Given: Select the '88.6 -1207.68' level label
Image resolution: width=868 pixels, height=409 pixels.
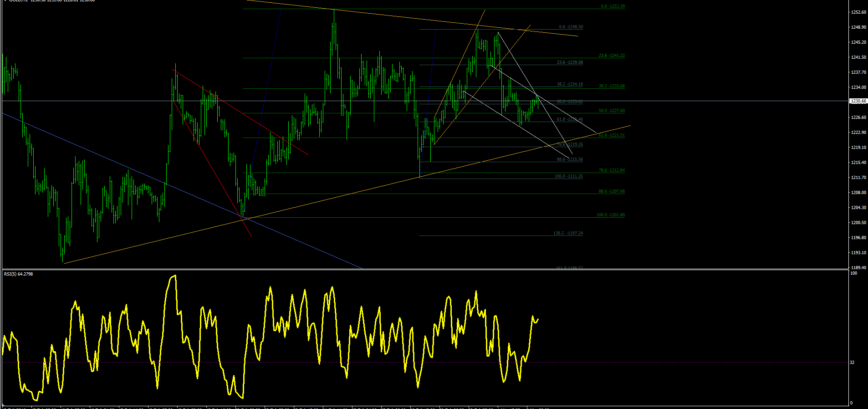Looking at the screenshot, I should [612, 191].
